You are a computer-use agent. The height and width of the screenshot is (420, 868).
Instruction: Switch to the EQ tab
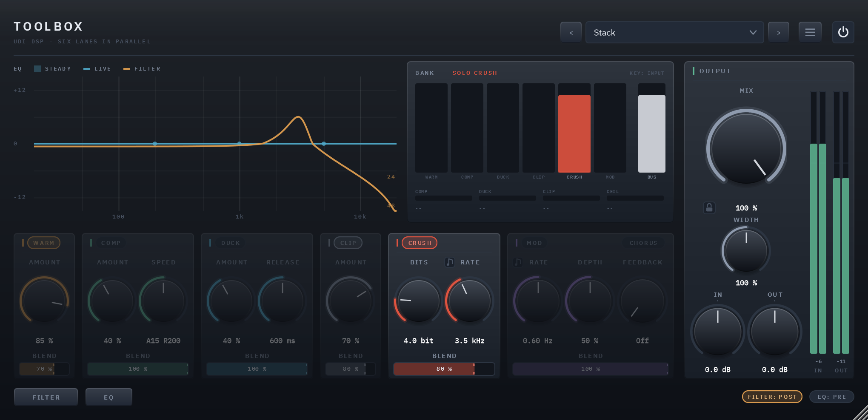coord(109,397)
